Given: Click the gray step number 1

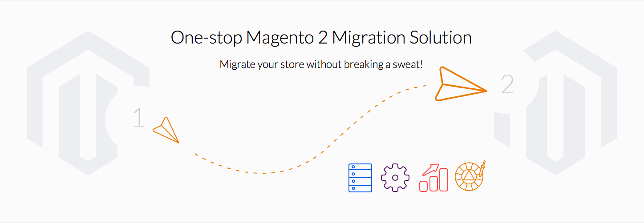Looking at the screenshot, I should 139,118.
